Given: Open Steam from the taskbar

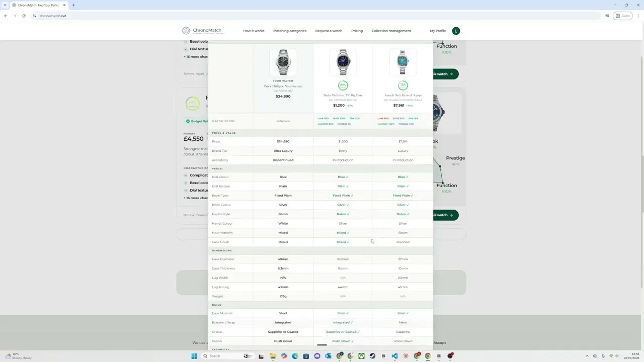Looking at the screenshot, I should (372, 356).
